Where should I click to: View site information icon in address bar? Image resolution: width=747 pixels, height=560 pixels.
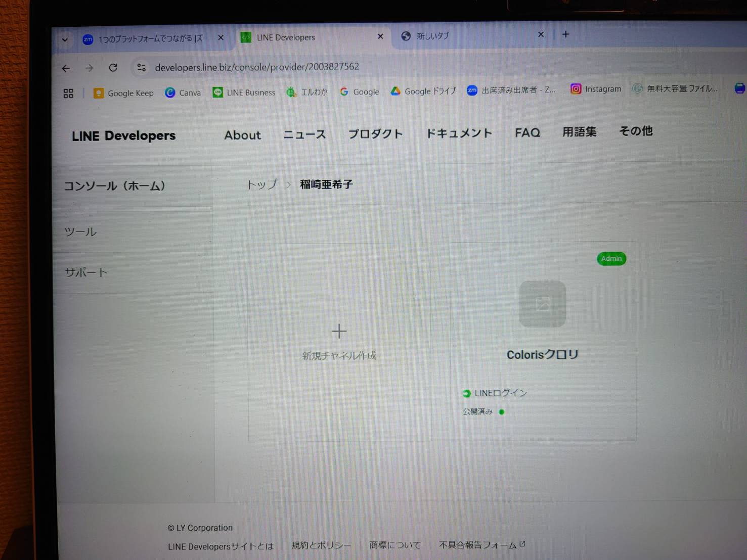142,67
